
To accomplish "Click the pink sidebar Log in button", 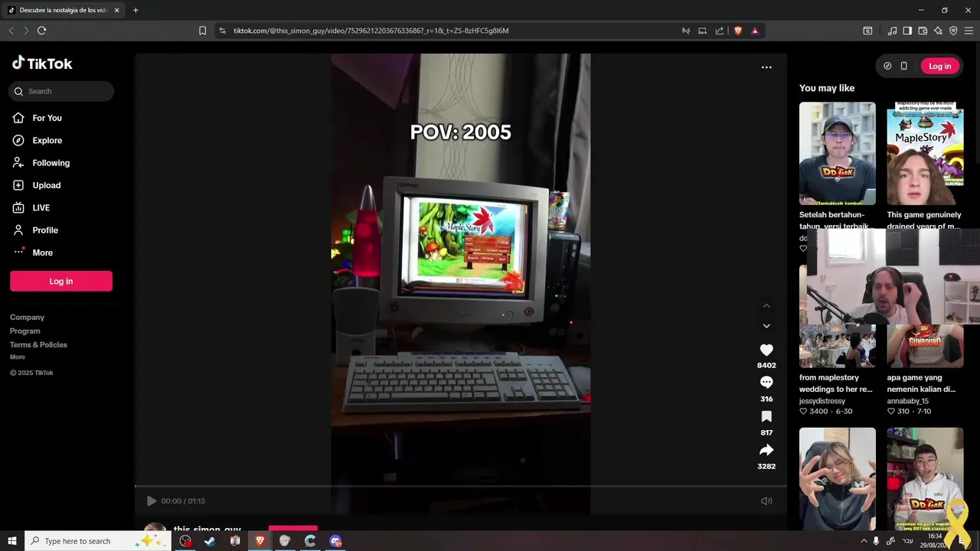I will point(61,281).
